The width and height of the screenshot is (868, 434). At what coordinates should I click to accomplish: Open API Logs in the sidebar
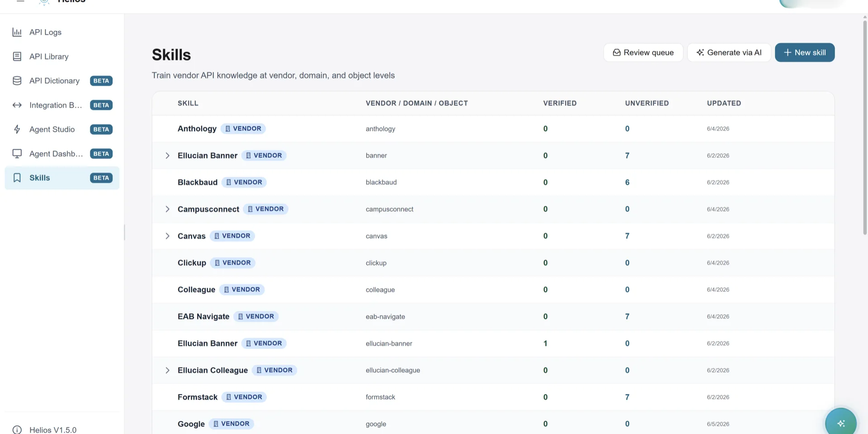[62, 32]
